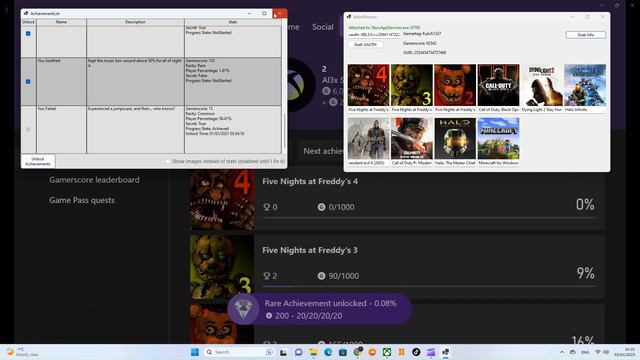
Task: Switch to the Xbox app in the taskbar
Action: pos(387,352)
